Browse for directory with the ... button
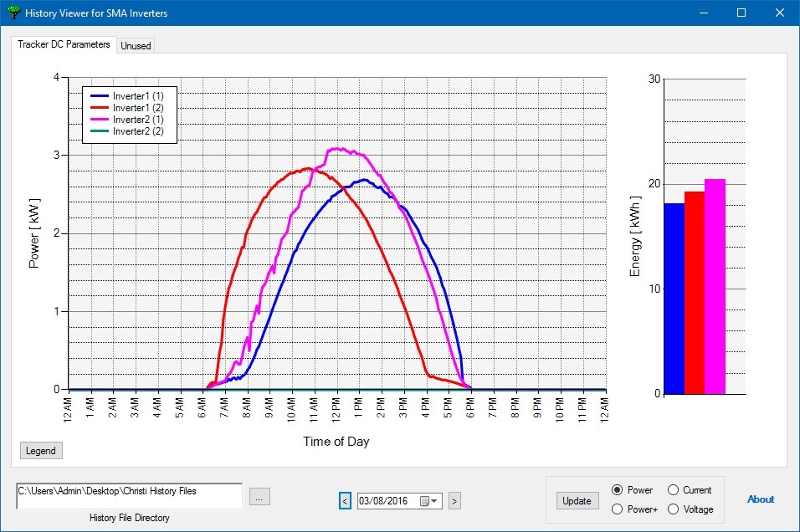Image resolution: width=800 pixels, height=532 pixels. (259, 497)
